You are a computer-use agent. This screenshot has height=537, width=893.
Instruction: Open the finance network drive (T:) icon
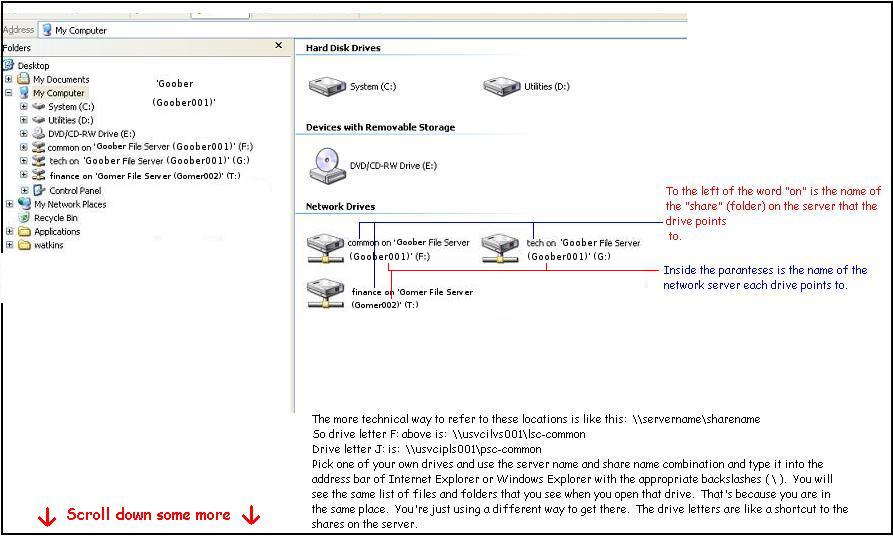coord(326,293)
